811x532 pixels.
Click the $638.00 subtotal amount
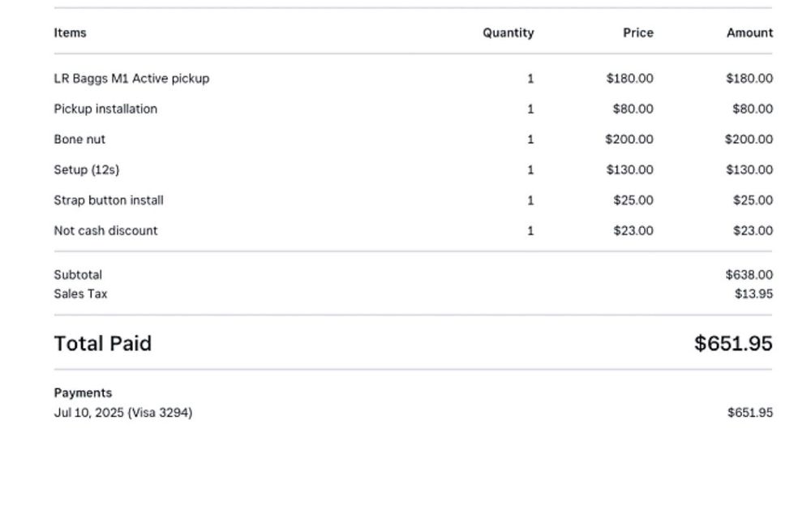749,275
